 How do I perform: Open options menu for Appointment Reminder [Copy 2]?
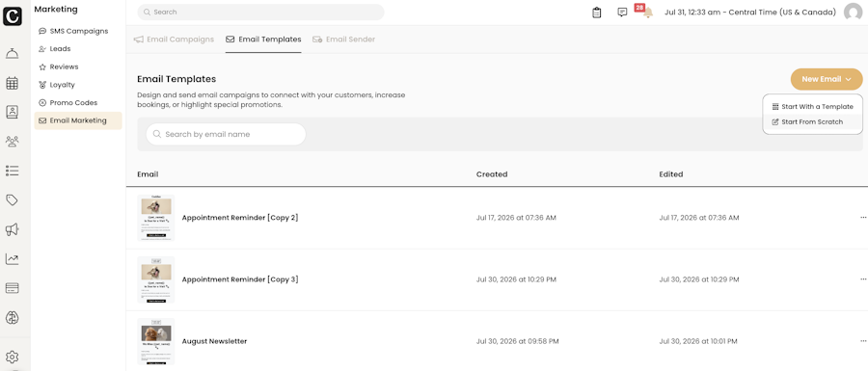click(x=863, y=218)
